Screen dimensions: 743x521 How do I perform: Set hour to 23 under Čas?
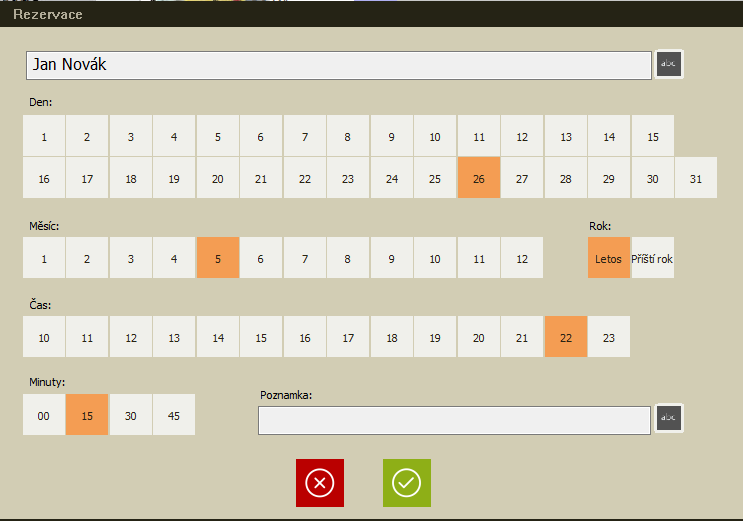(x=608, y=338)
